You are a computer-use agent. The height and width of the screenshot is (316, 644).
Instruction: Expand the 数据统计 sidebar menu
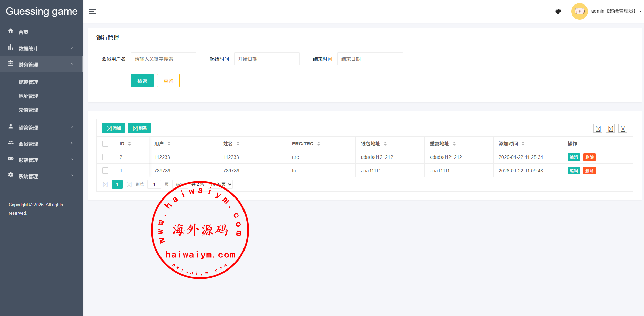click(x=41, y=48)
